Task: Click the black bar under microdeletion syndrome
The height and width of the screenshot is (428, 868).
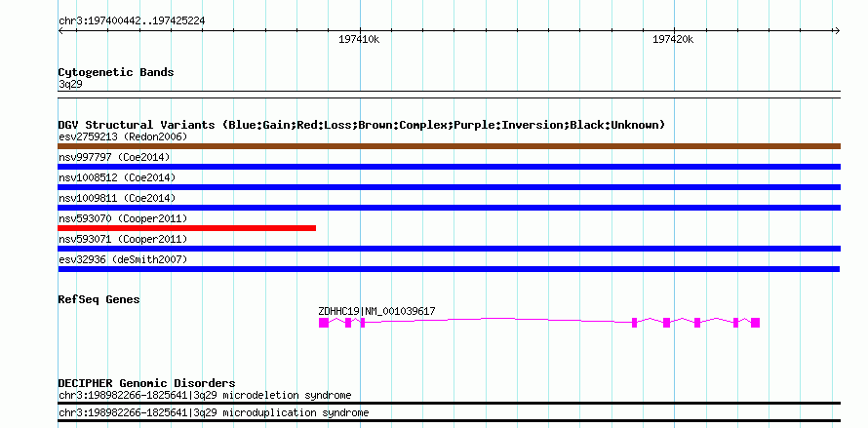Action: (449, 403)
